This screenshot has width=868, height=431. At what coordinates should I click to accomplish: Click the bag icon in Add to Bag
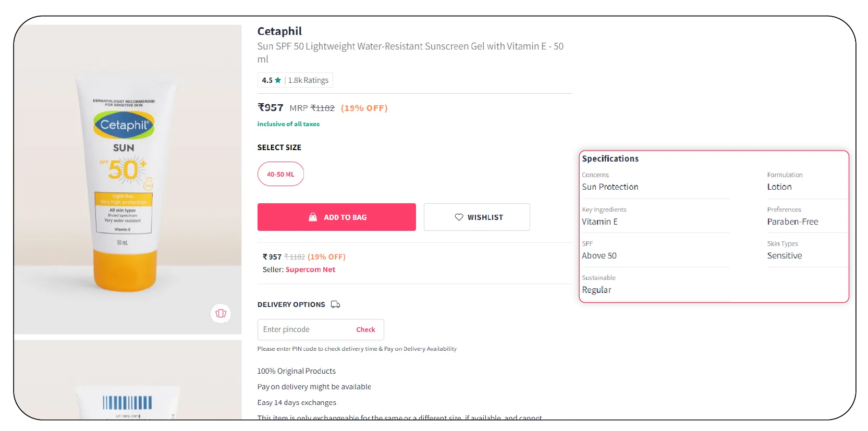click(313, 217)
